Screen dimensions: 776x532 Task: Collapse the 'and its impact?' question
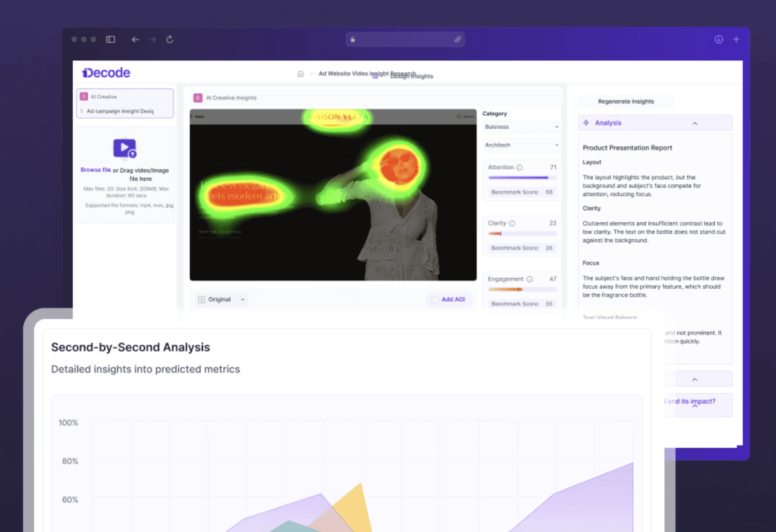tap(695, 406)
